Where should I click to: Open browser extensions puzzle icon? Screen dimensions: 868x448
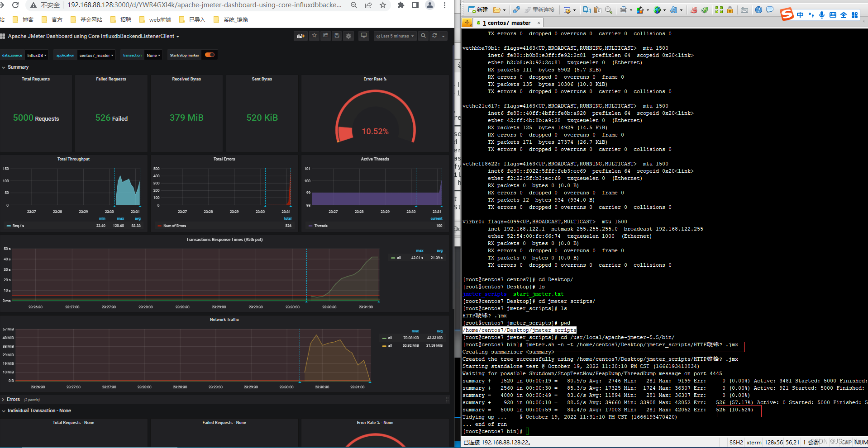pos(401,5)
